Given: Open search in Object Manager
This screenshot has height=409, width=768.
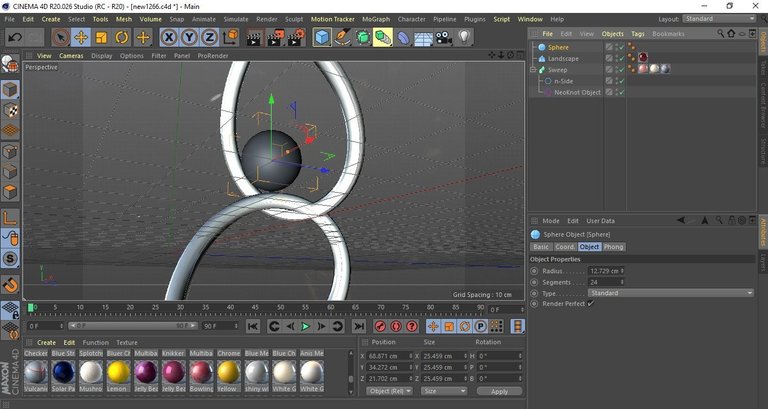Looking at the screenshot, I should [720, 33].
